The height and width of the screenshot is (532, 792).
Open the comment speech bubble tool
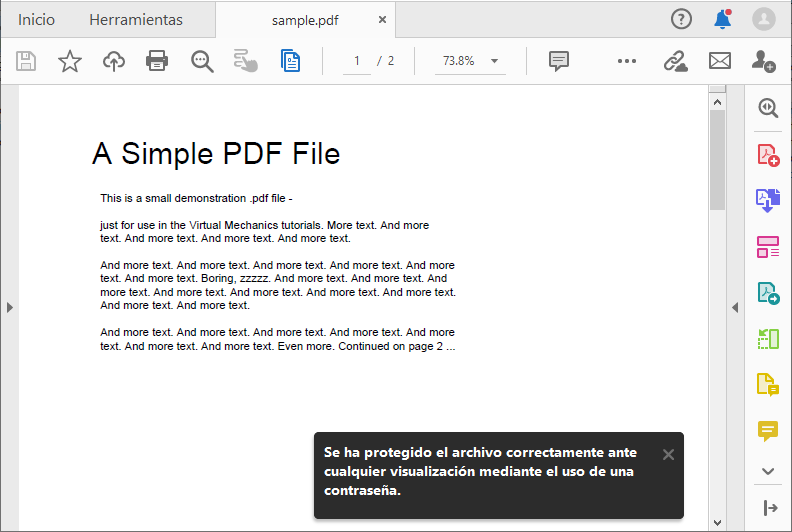click(559, 61)
